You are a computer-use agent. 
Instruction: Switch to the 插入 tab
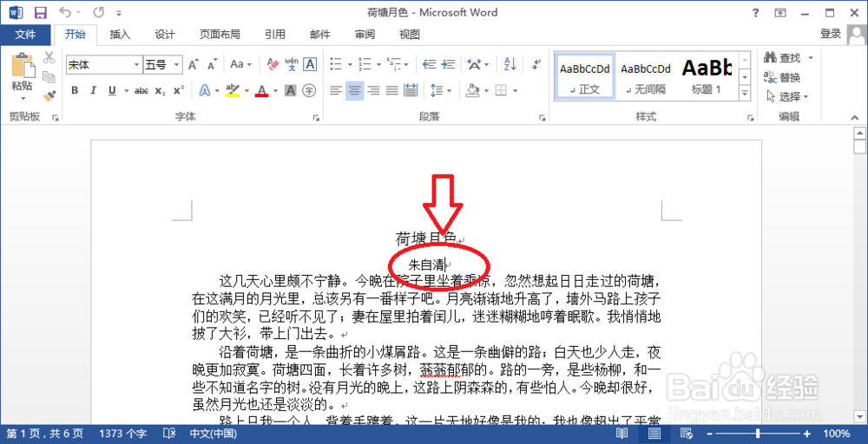tap(120, 35)
